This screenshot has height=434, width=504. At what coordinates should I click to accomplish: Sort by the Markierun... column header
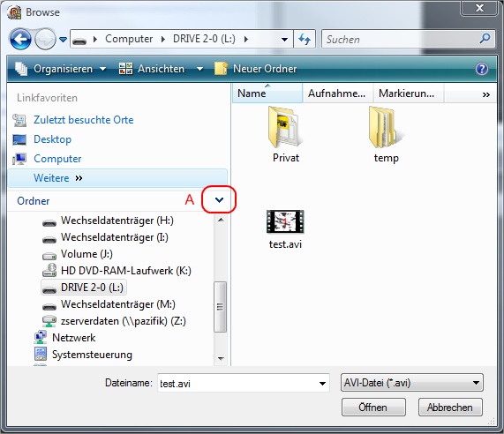click(408, 94)
